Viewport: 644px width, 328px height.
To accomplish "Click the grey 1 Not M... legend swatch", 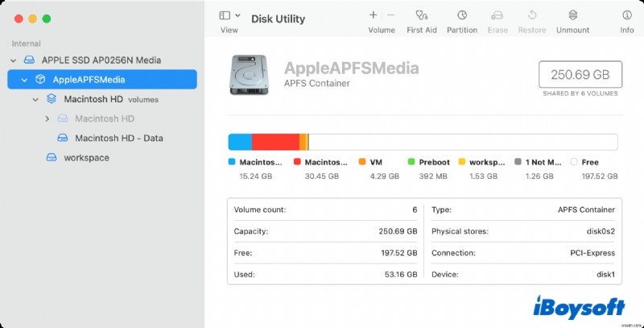I will (518, 162).
